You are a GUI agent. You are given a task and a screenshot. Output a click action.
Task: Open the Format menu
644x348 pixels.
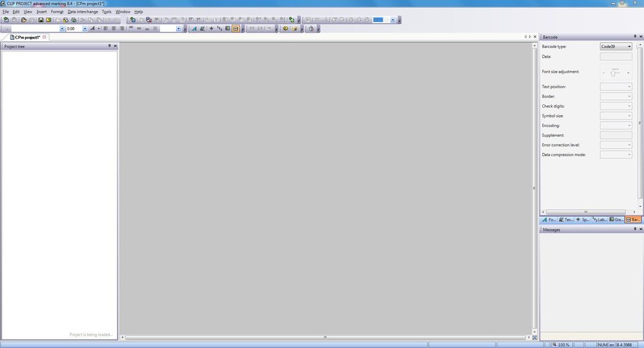(x=57, y=12)
